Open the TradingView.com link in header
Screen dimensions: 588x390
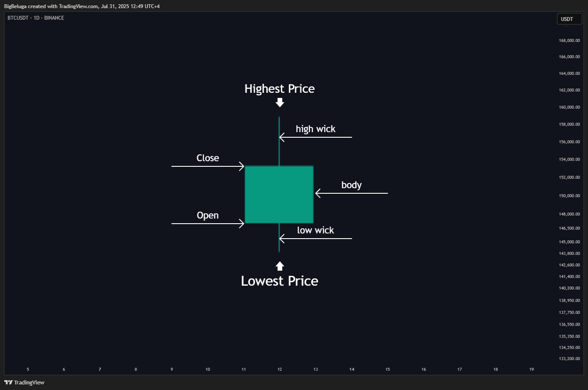(78, 6)
